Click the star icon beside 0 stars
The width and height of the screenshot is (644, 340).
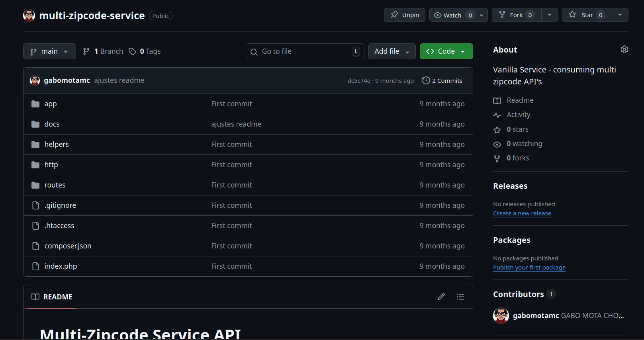coord(497,130)
